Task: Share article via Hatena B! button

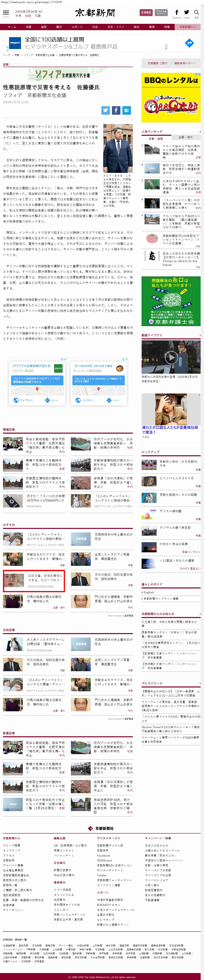Action: coord(126,110)
